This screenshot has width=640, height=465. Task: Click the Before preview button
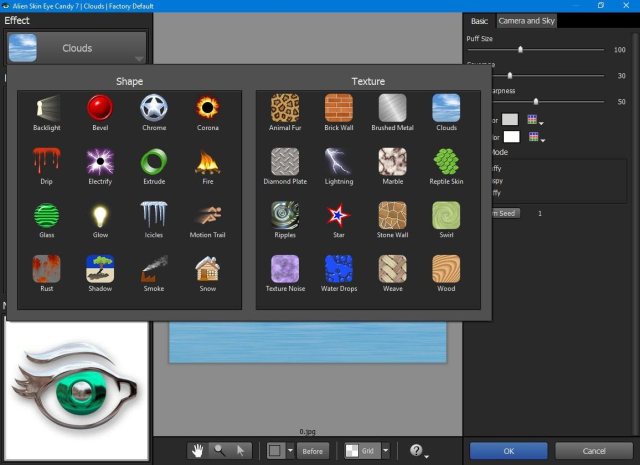[x=313, y=451]
